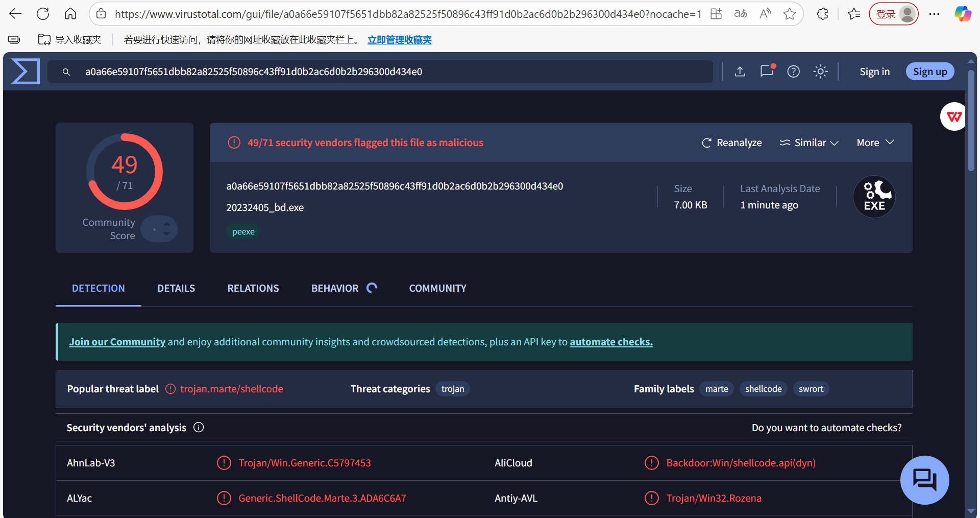Click the shellcode family label
This screenshot has width=980, height=518.
click(x=763, y=389)
